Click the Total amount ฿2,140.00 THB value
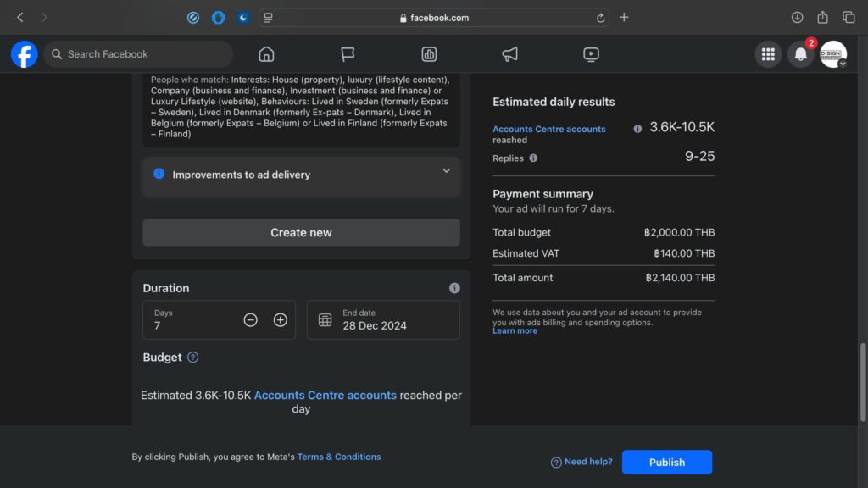The image size is (868, 488). pos(680,278)
